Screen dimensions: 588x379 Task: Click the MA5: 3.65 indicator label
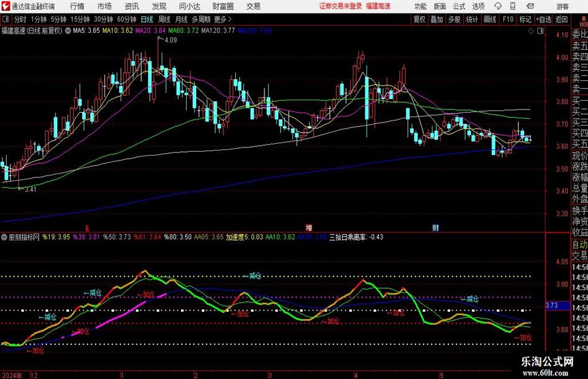(86, 30)
